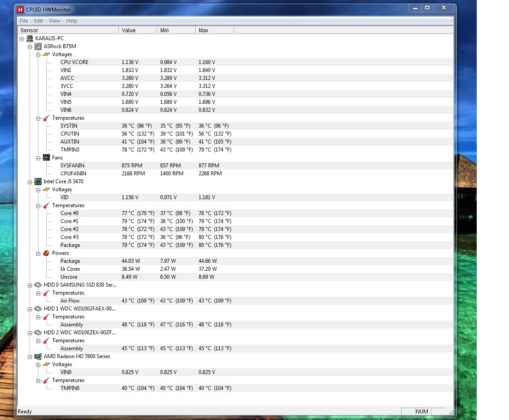Click the 1.136 V CPU VCORE value
509x420 pixels.
click(130, 62)
